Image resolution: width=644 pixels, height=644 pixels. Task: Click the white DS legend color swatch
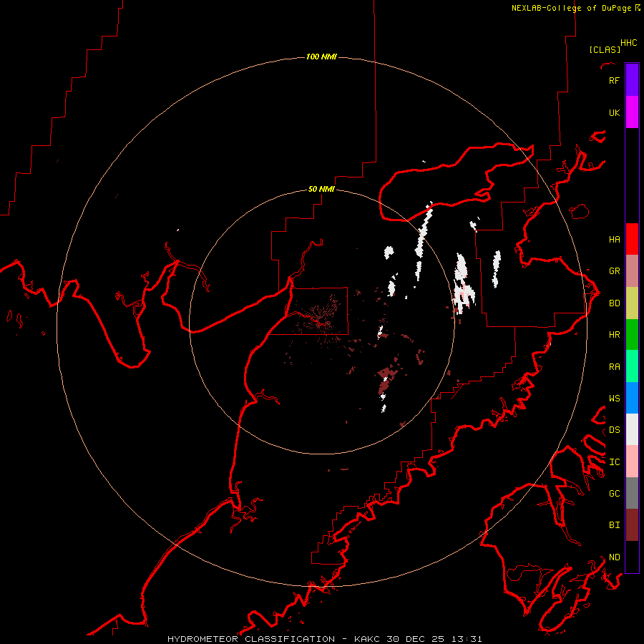point(632,429)
